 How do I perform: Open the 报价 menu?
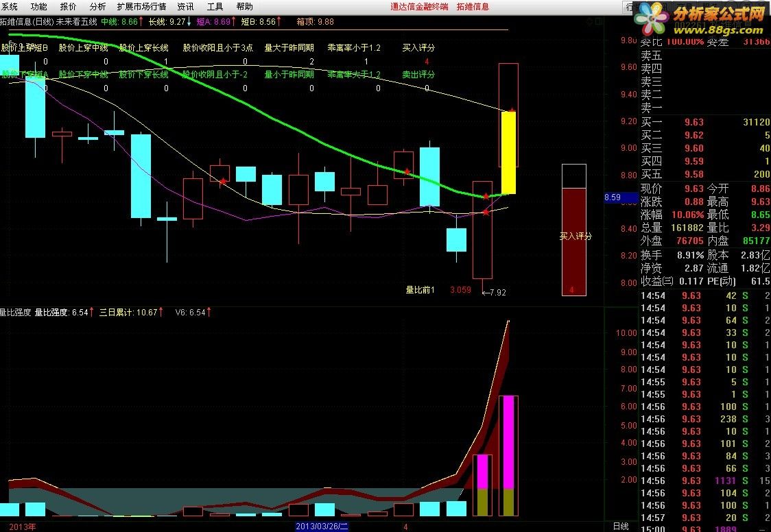[x=69, y=6]
